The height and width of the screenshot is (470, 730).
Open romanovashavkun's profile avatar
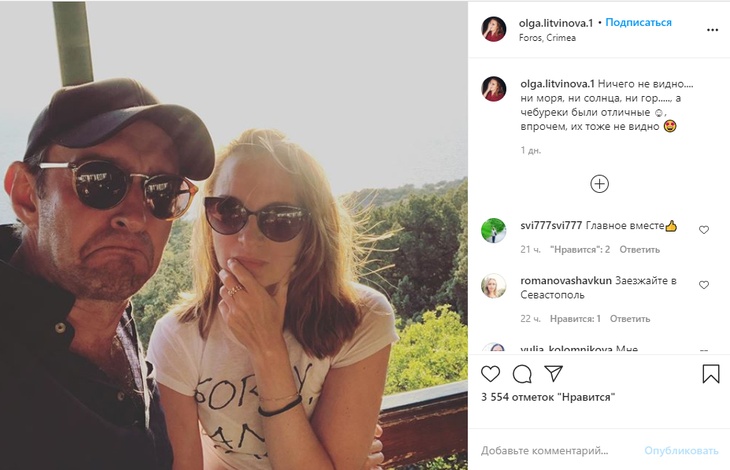(x=494, y=286)
